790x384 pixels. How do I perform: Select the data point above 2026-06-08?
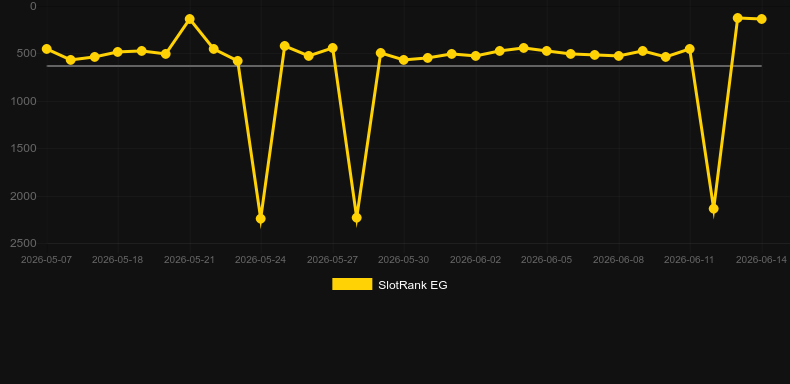click(x=619, y=56)
